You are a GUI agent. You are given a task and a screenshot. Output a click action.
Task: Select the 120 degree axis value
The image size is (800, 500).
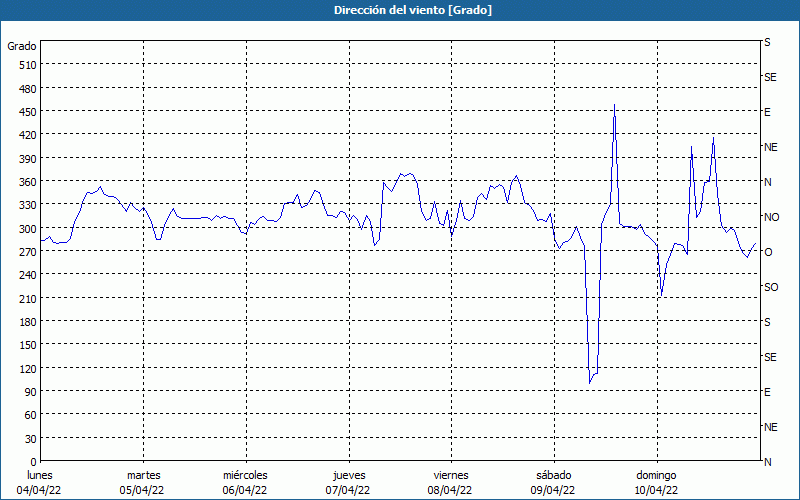pyautogui.click(x=28, y=368)
